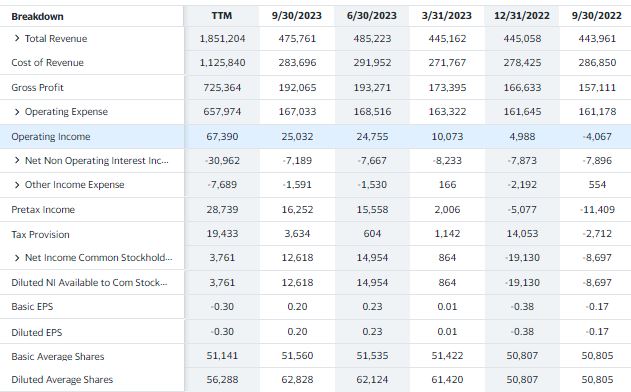Click the 6/30/2023 column header
Viewport: 631px width, 392px height.
click(x=372, y=16)
